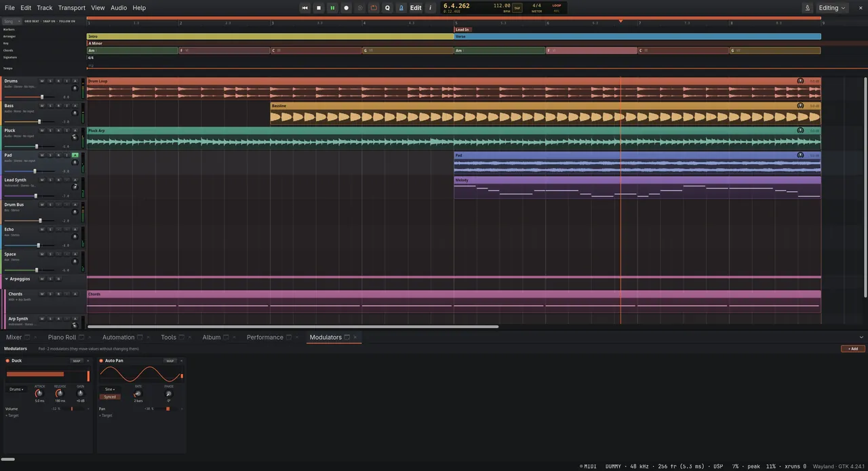
Task: Solo the Drum Bus track
Action: (50, 205)
